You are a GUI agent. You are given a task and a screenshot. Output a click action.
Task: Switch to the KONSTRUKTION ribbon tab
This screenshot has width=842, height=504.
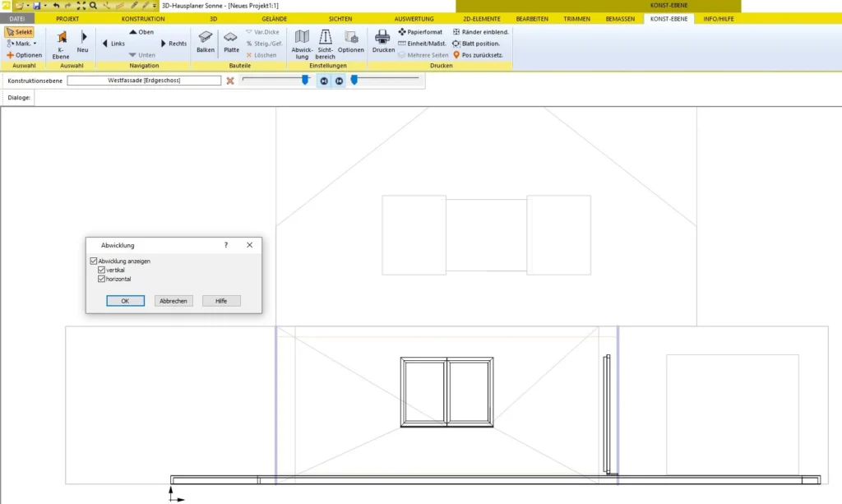click(x=143, y=18)
